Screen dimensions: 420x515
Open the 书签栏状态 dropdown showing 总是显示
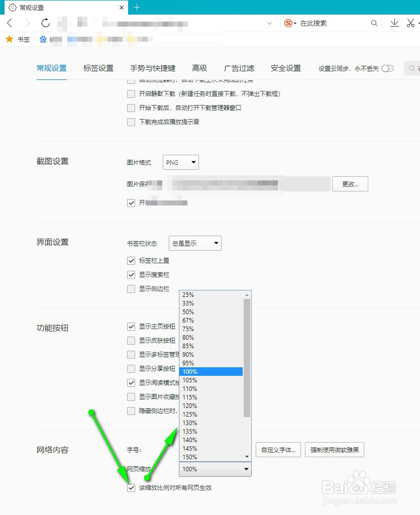pos(195,243)
